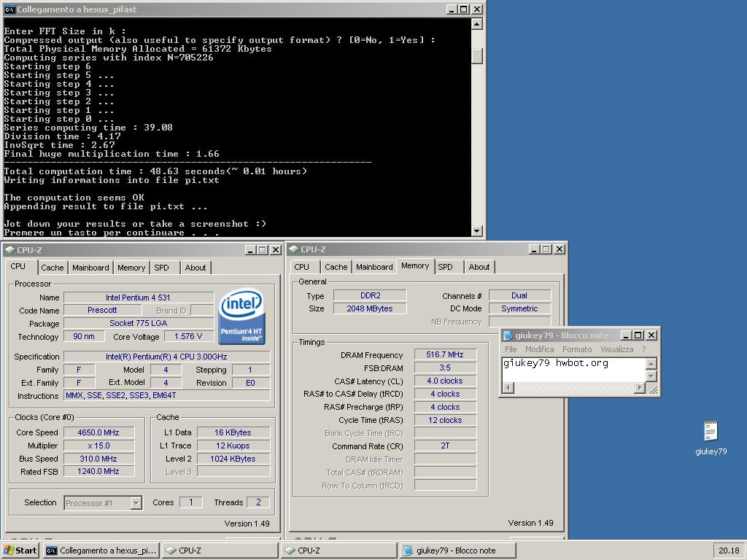The height and width of the screenshot is (560, 747).
Task: Click Code Name value Prescott
Action: [102, 310]
